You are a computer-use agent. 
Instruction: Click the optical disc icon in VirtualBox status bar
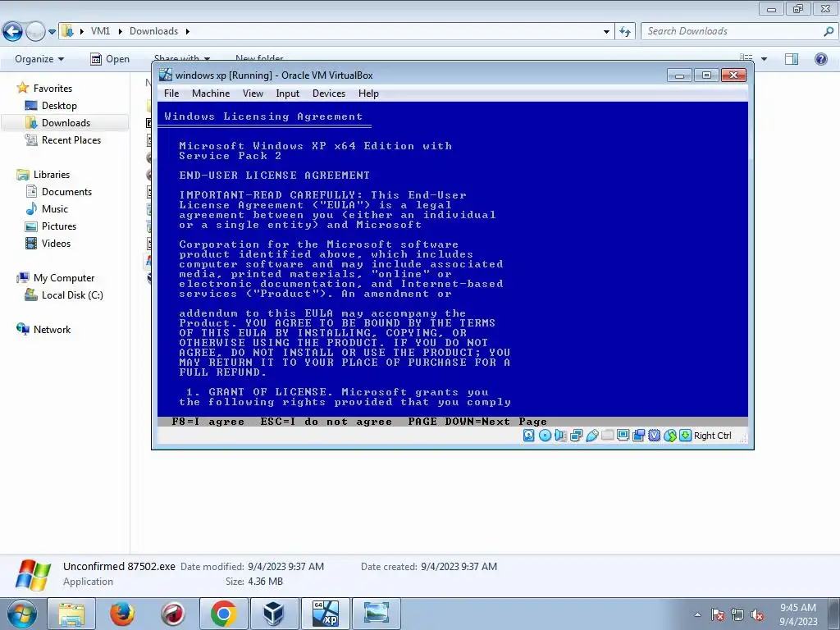[x=545, y=436]
